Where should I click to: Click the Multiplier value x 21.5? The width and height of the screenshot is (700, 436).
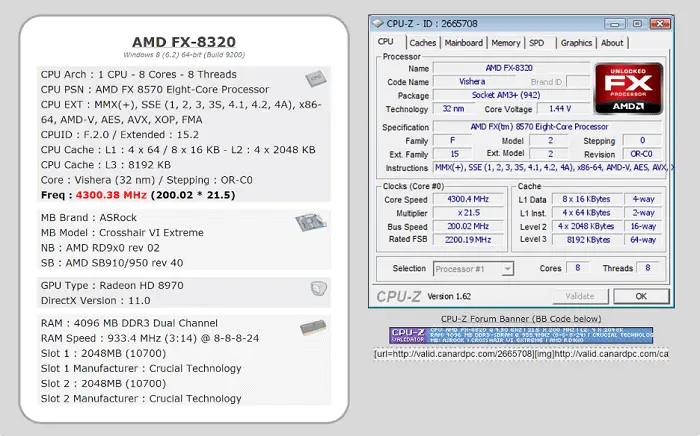point(468,213)
